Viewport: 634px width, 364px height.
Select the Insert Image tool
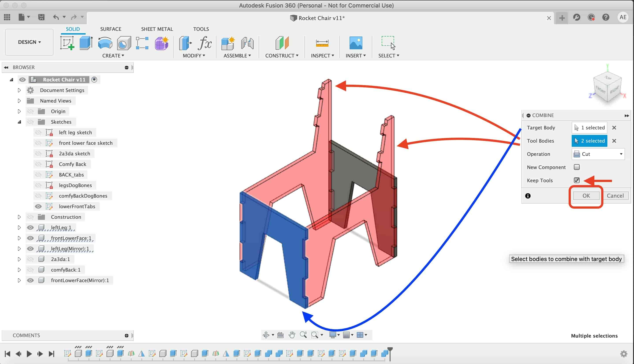(x=356, y=43)
